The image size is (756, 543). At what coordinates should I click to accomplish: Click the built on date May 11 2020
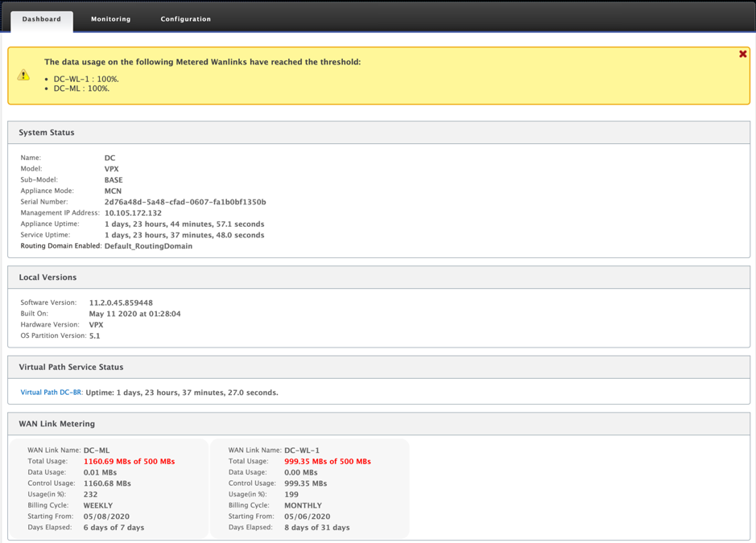(x=135, y=314)
